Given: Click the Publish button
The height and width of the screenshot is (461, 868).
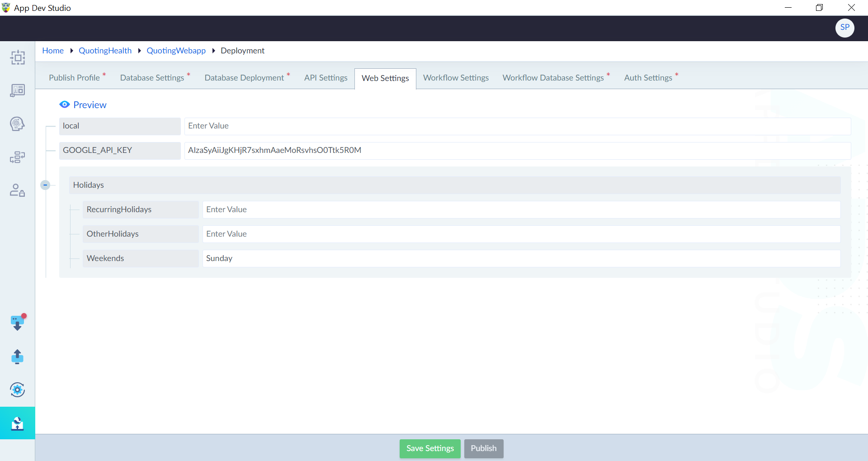Looking at the screenshot, I should click(x=484, y=448).
